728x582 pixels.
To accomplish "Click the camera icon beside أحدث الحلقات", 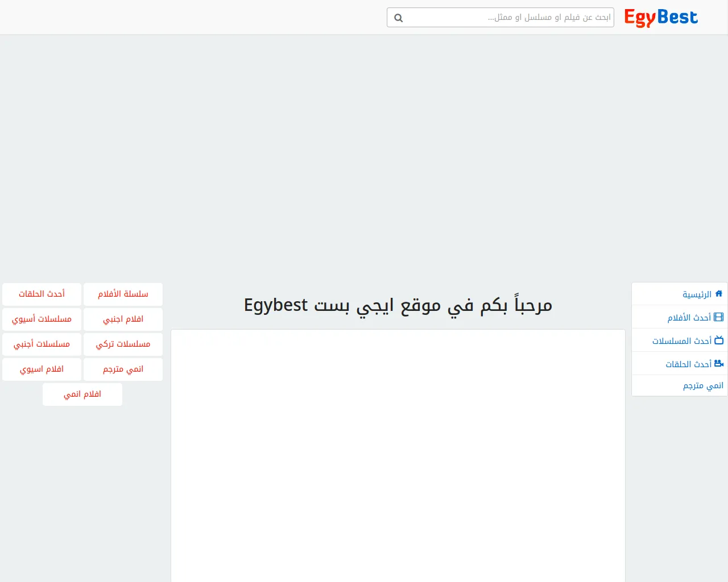I will pos(719,364).
